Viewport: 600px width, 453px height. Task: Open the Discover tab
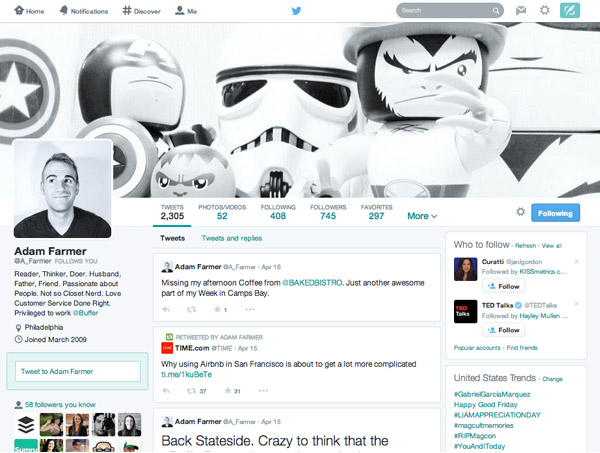142,11
